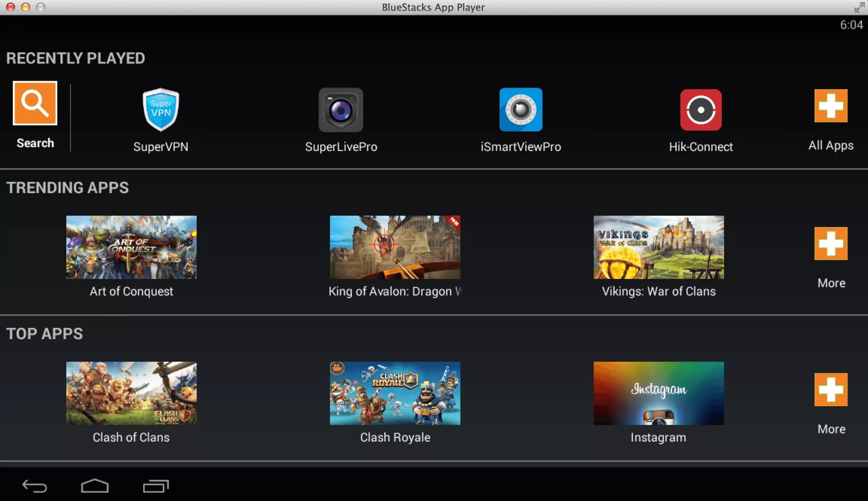
Task: Tap the Android home button
Action: click(x=95, y=486)
